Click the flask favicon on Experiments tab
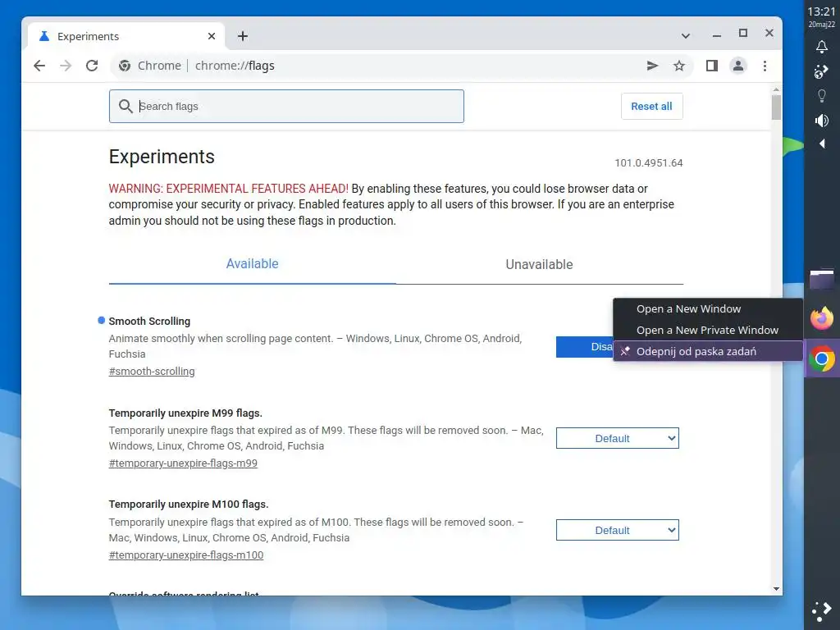Screen dimensions: 840x630 click(44, 36)
